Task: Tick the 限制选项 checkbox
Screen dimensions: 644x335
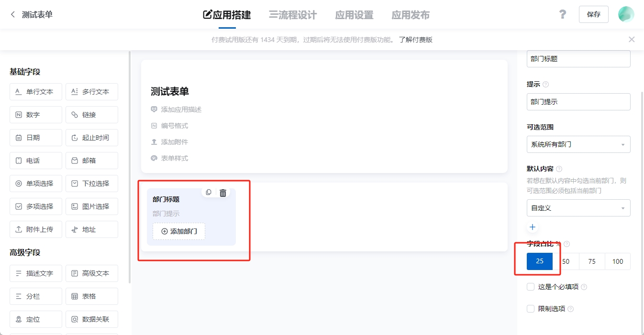Action: tap(531, 309)
